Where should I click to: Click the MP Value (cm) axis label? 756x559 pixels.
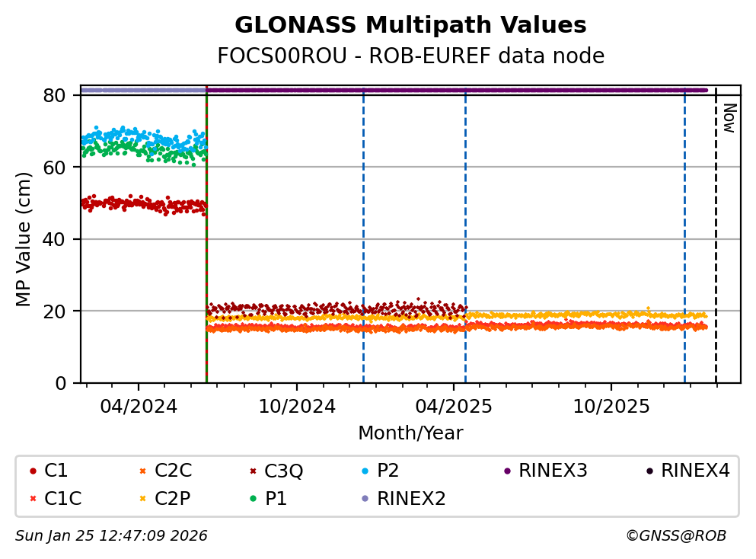tap(24, 239)
